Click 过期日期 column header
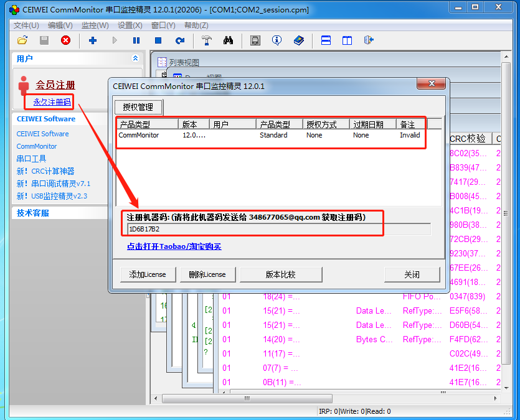The height and width of the screenshot is (420, 520). 373,124
